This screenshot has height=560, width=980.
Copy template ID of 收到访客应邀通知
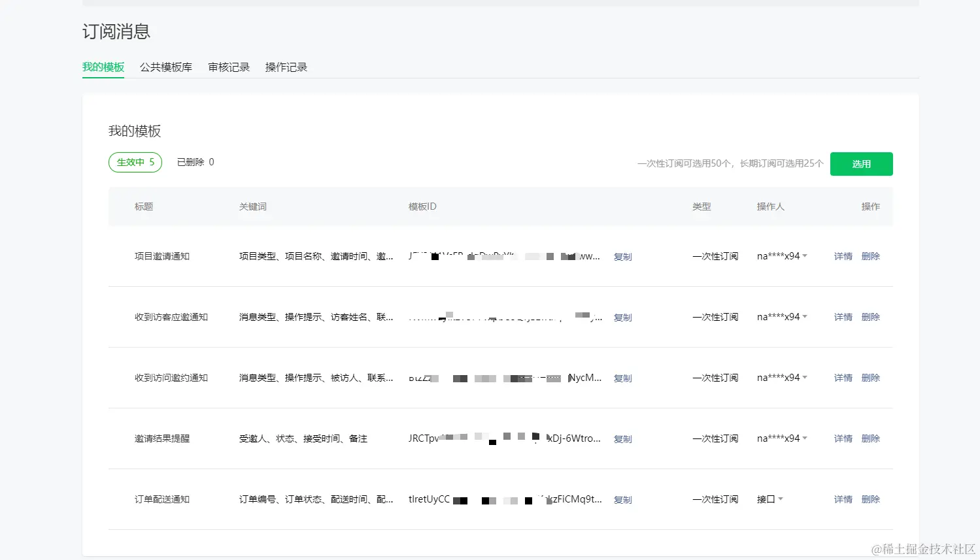(623, 318)
